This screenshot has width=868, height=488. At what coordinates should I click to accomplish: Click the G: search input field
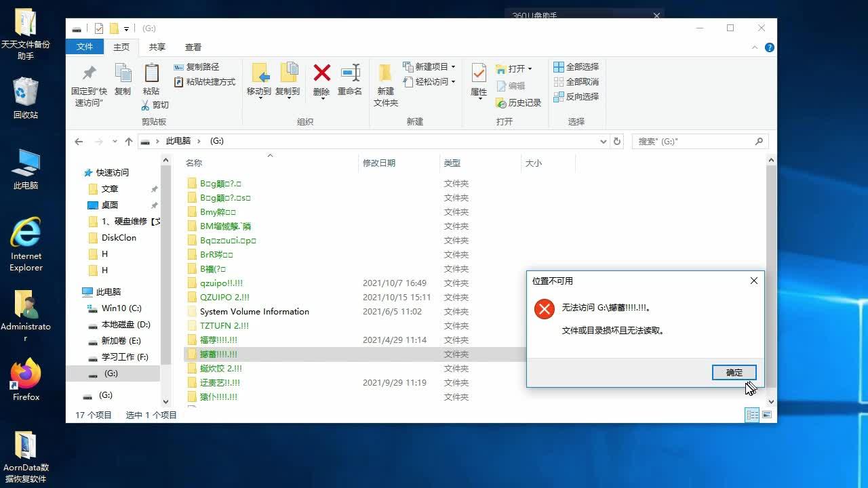pos(701,142)
